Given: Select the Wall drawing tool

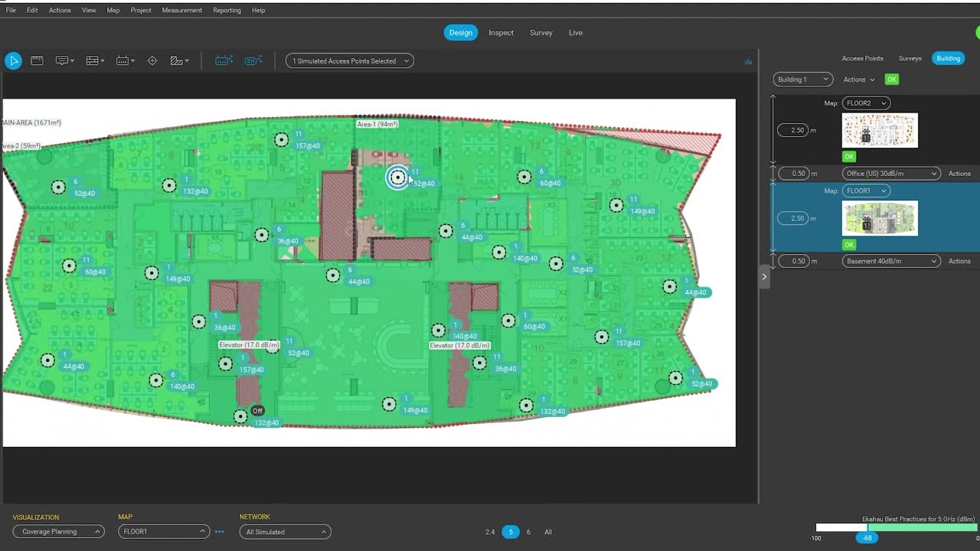Looking at the screenshot, I should (x=95, y=60).
